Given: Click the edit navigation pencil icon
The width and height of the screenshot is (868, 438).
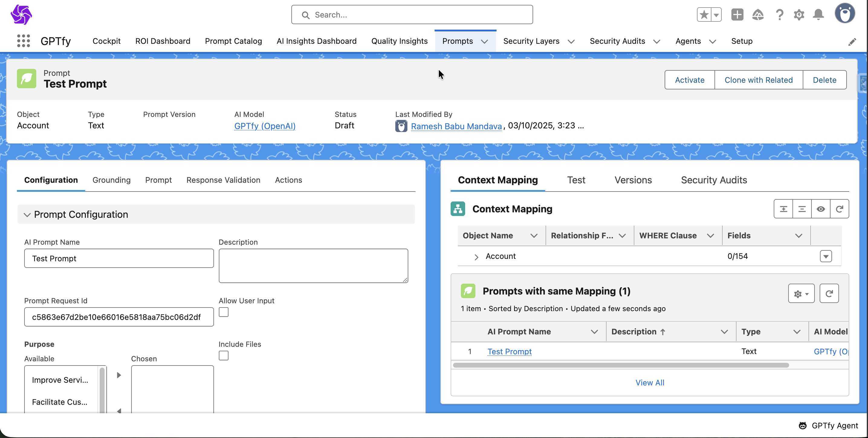Looking at the screenshot, I should pos(852,42).
